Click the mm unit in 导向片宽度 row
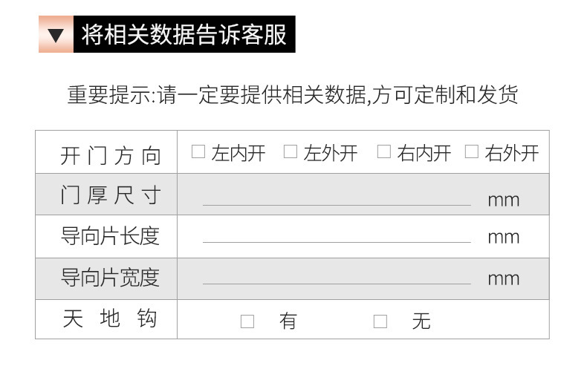 pos(503,279)
